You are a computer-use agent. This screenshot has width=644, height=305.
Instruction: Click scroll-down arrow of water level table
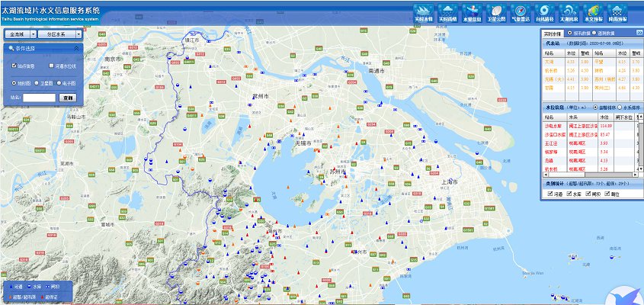(641, 169)
